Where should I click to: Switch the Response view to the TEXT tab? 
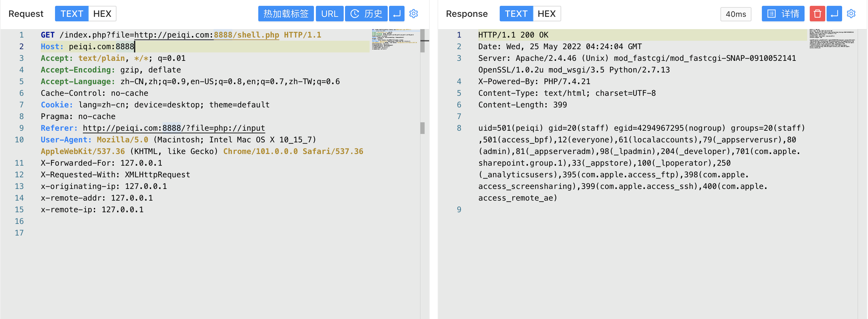click(x=516, y=14)
